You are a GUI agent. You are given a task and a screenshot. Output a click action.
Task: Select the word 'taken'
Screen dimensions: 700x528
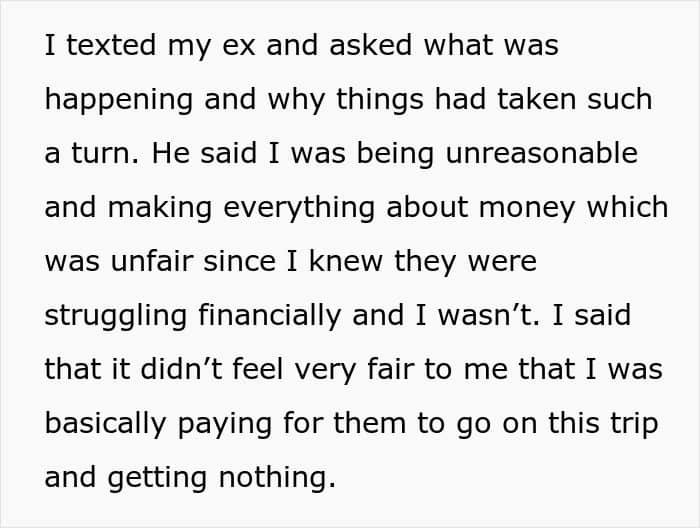(536, 99)
